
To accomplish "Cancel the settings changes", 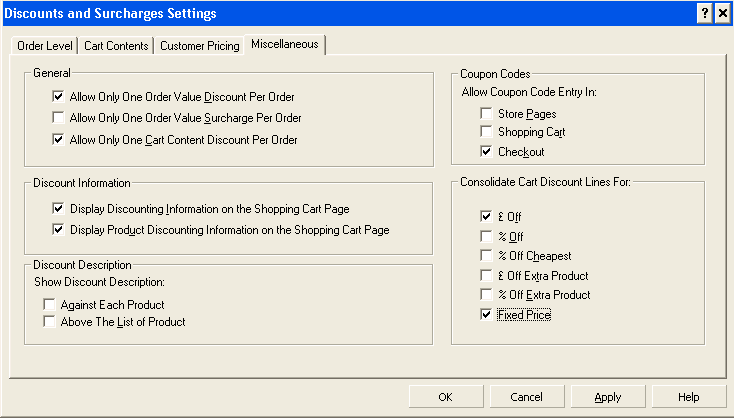I will click(x=526, y=397).
